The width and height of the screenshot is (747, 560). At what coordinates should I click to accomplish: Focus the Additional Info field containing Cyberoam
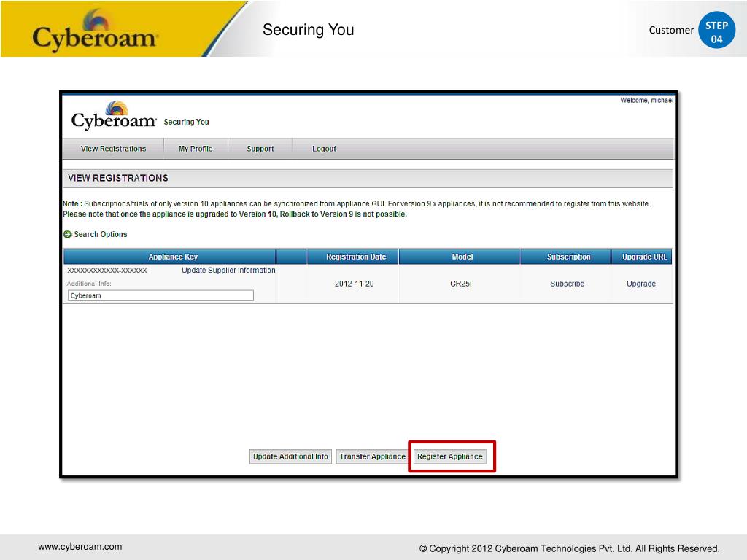[x=160, y=296]
